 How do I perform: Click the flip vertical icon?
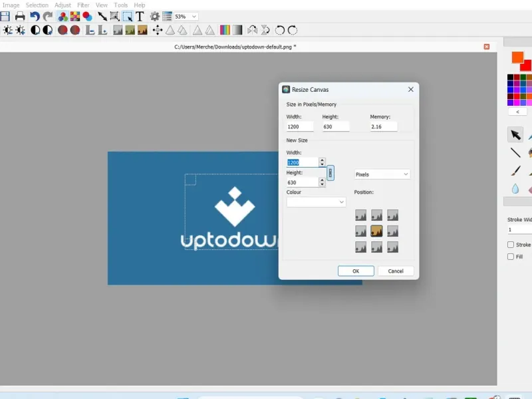coord(265,30)
